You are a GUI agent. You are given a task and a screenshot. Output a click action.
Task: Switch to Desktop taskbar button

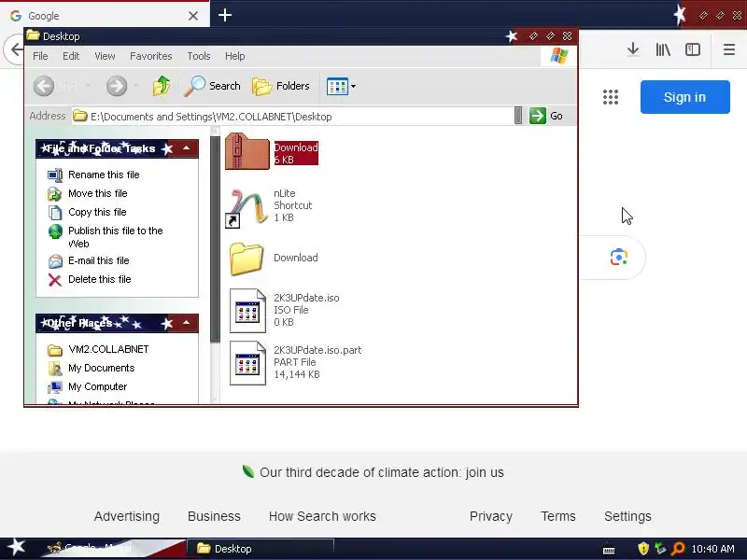[x=261, y=549]
